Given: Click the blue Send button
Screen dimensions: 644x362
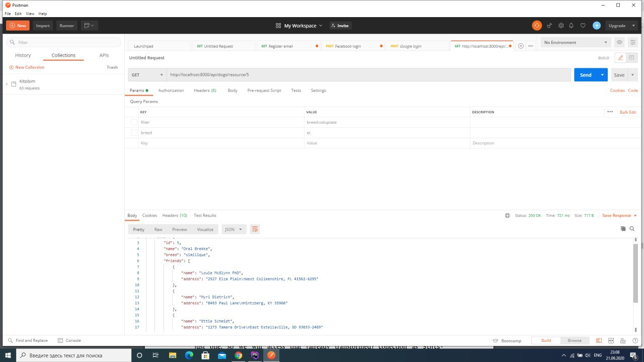Looking at the screenshot, I should pos(586,75).
